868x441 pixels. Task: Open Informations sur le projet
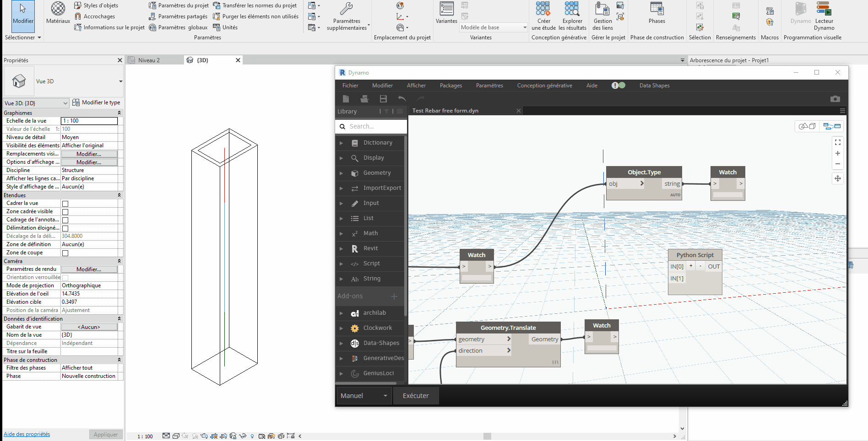tap(109, 27)
